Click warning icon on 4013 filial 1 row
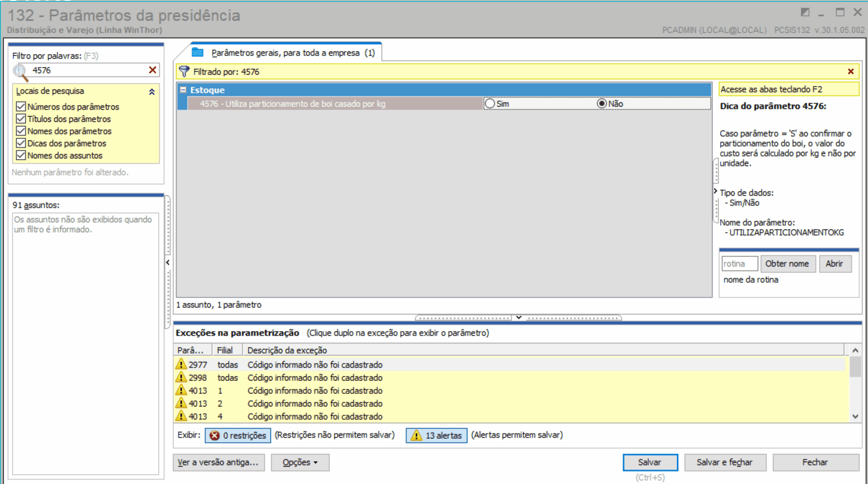The height and width of the screenshot is (484, 868). pyautogui.click(x=181, y=390)
